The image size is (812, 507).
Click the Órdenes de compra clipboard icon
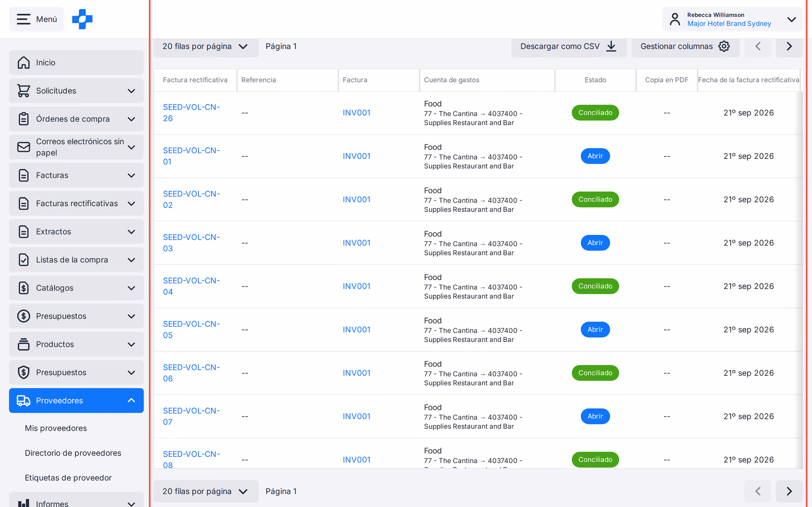pos(23,119)
